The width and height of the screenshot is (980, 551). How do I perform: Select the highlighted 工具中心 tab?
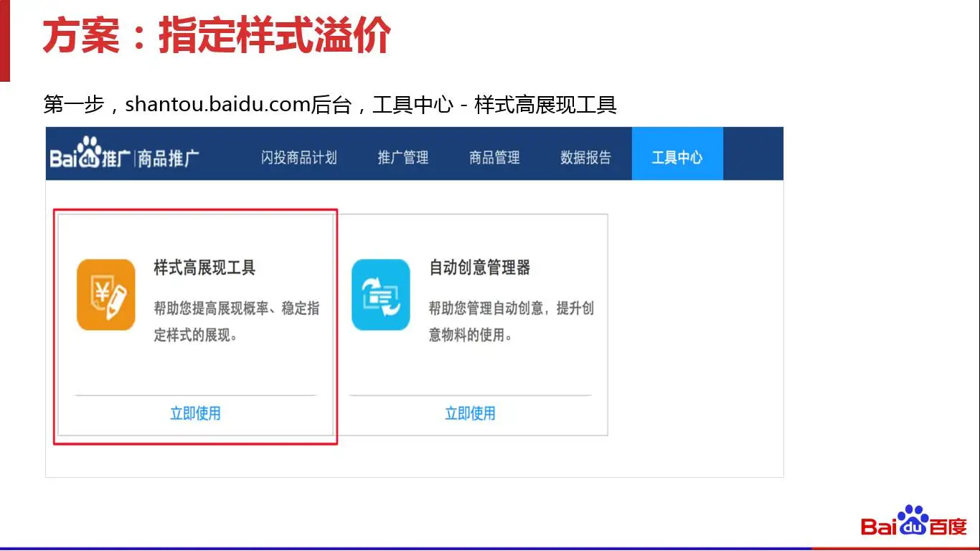tap(677, 158)
